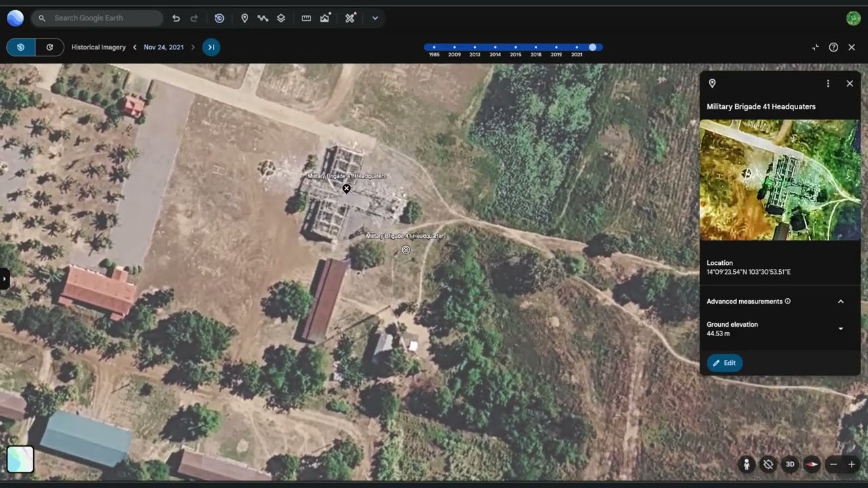
Task: Click the Historical Imagery label
Action: coord(98,47)
